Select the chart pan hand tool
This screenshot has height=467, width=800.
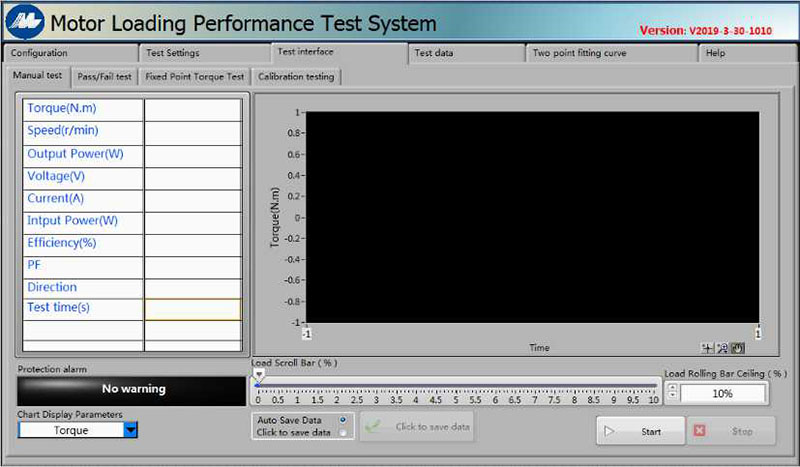pos(738,348)
